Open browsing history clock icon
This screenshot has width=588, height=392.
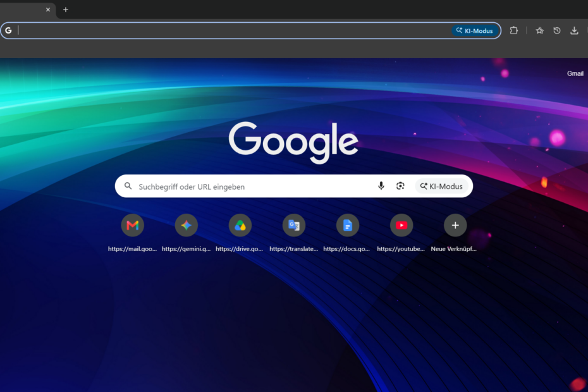(x=557, y=30)
